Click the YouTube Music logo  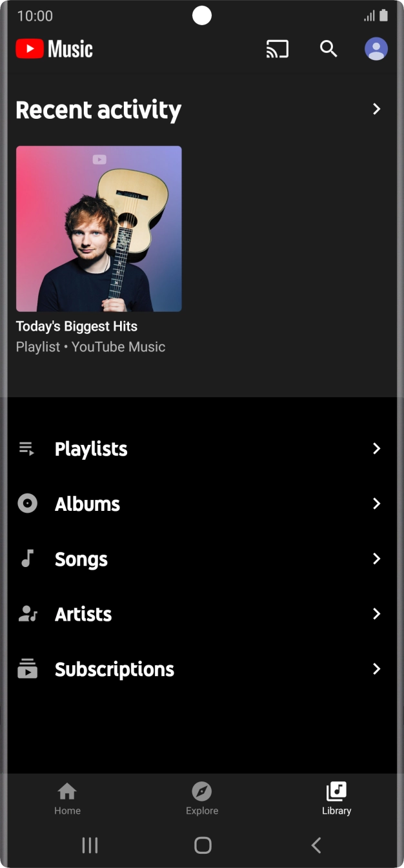54,48
